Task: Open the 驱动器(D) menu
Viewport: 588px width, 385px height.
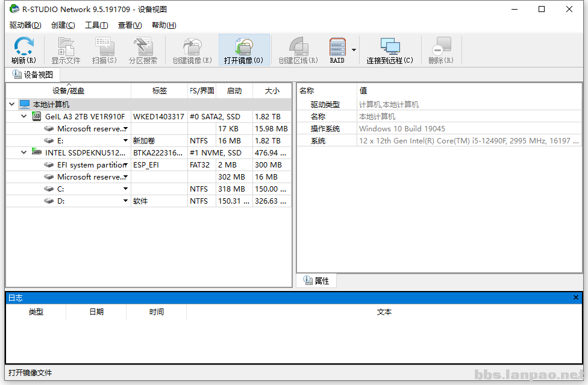Action: point(25,25)
